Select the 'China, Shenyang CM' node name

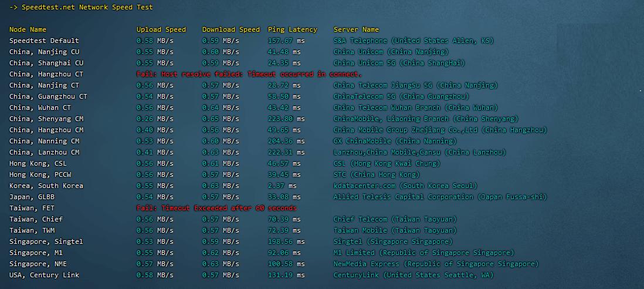[46, 119]
